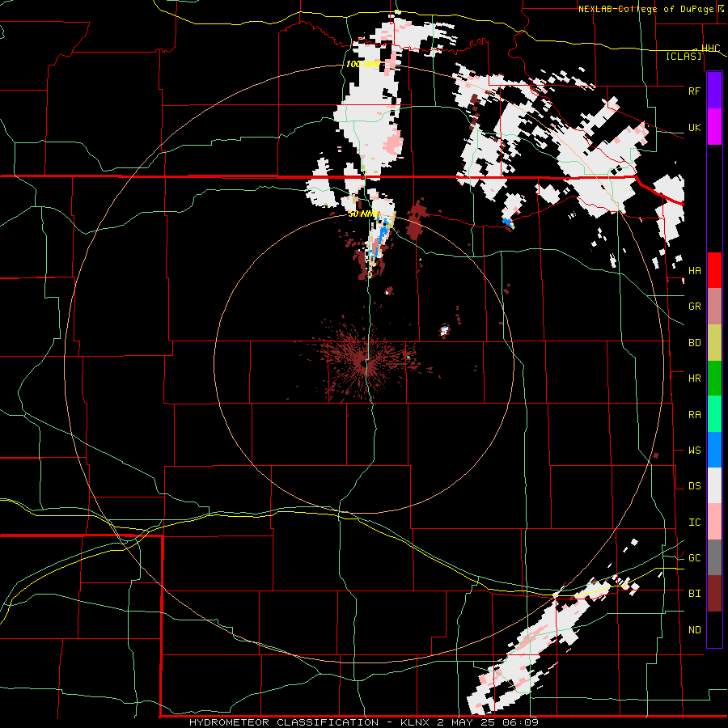The image size is (728, 728).
Task: Click the radar site center point
Action: click(x=363, y=365)
